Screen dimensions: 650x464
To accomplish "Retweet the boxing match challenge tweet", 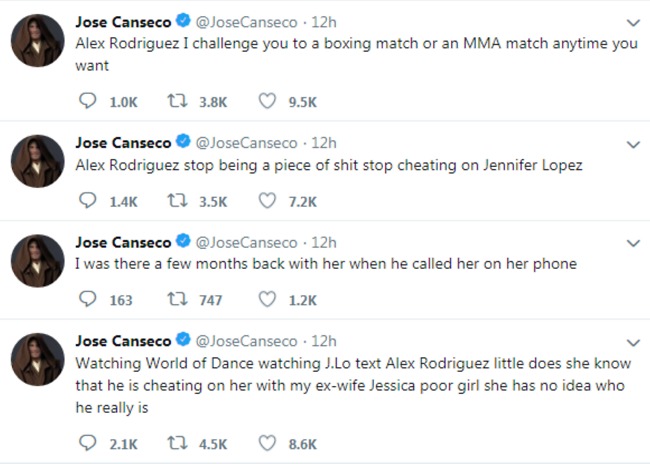I will click(x=177, y=101).
